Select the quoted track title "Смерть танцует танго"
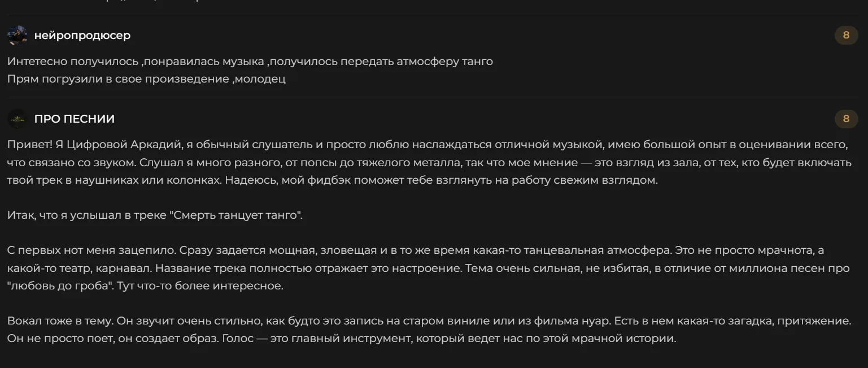Screen dimensions: 868x368 (234, 215)
